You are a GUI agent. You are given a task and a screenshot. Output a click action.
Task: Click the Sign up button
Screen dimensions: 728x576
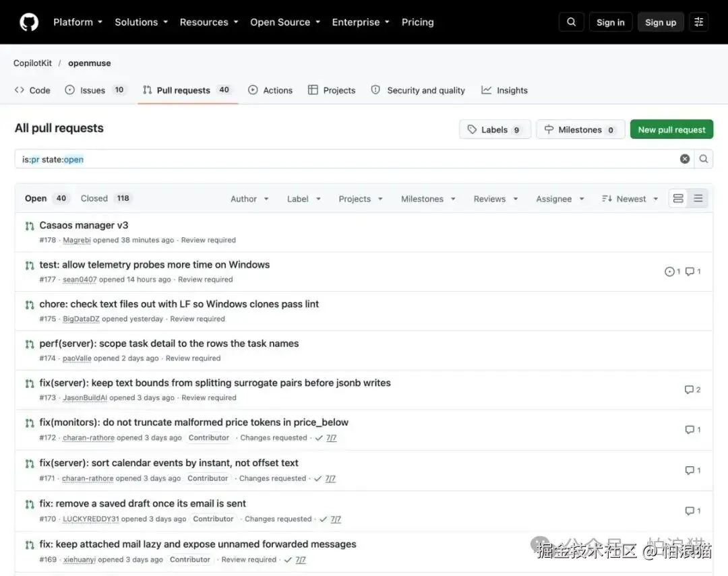click(x=660, y=22)
